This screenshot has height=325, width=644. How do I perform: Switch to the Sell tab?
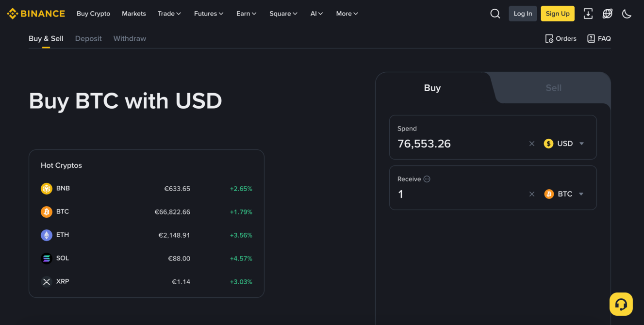(553, 88)
